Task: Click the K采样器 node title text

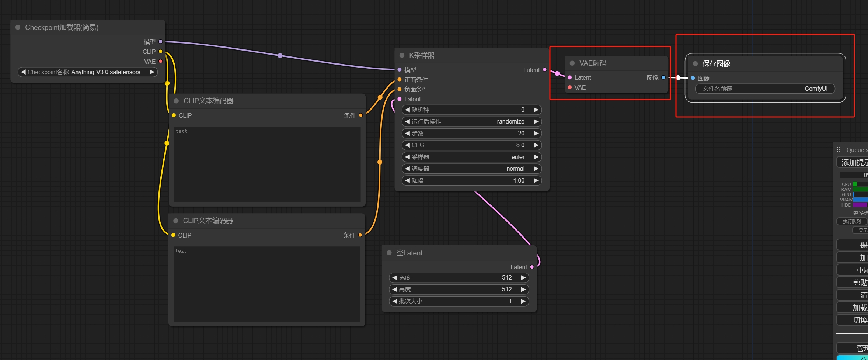Action: pyautogui.click(x=422, y=55)
